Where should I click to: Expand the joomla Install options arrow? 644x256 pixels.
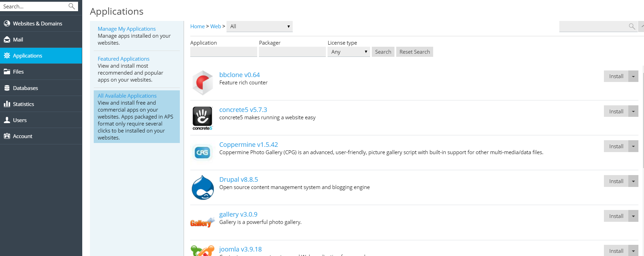tap(633, 251)
